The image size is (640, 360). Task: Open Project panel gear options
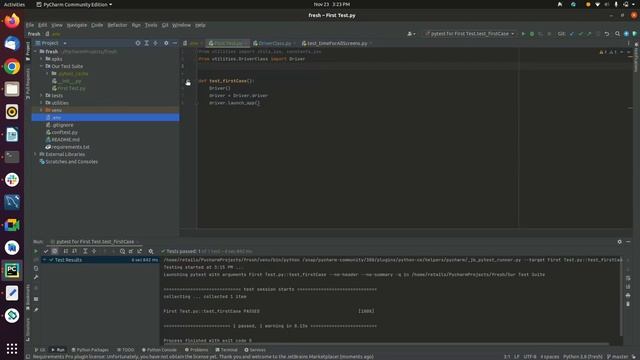click(166, 43)
